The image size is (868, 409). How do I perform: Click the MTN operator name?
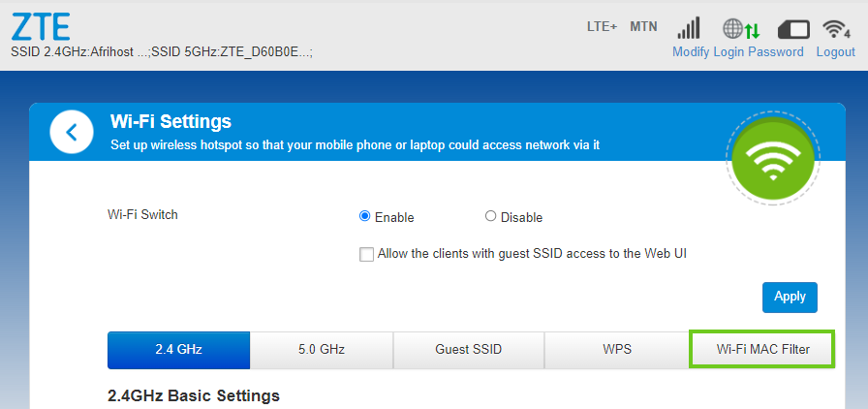pos(643,26)
